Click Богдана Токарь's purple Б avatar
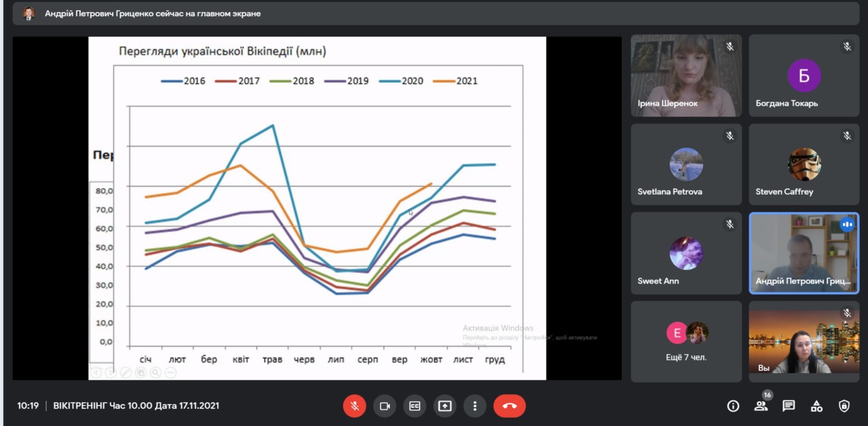 pos(804,75)
